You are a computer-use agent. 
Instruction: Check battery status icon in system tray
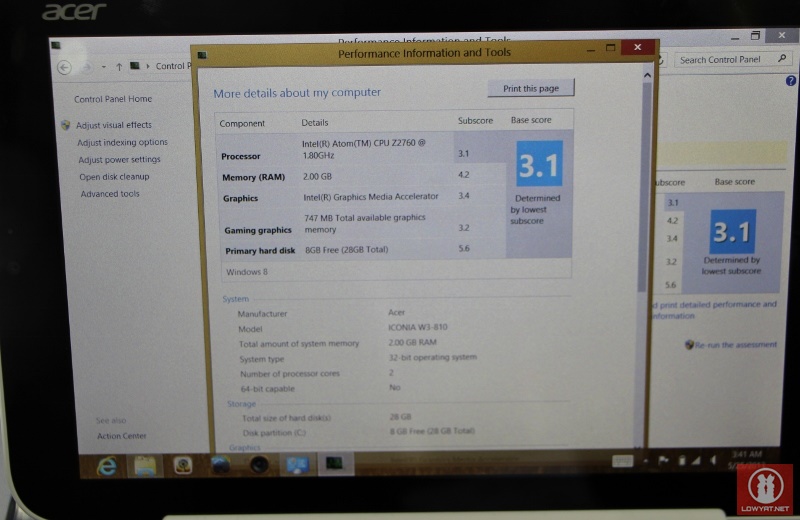click(682, 460)
